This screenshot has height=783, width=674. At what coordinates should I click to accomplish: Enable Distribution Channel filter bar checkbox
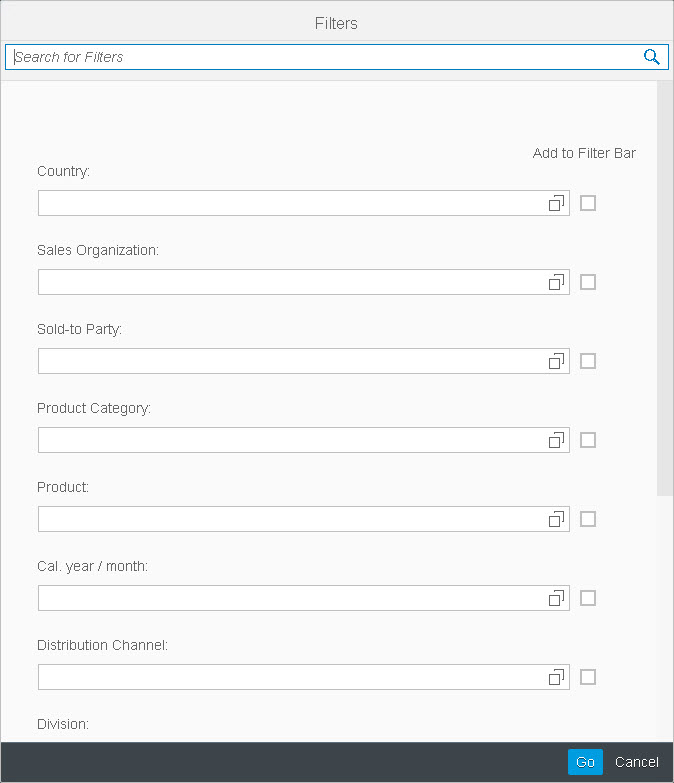click(588, 677)
